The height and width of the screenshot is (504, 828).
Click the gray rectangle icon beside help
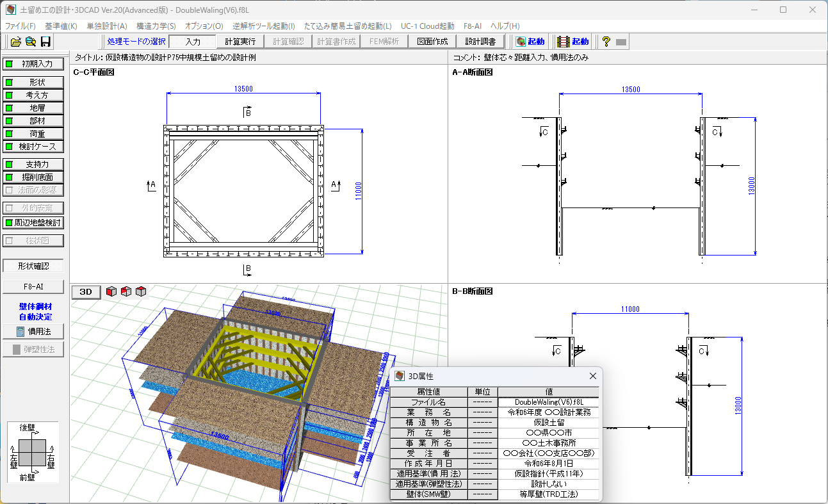tap(621, 42)
